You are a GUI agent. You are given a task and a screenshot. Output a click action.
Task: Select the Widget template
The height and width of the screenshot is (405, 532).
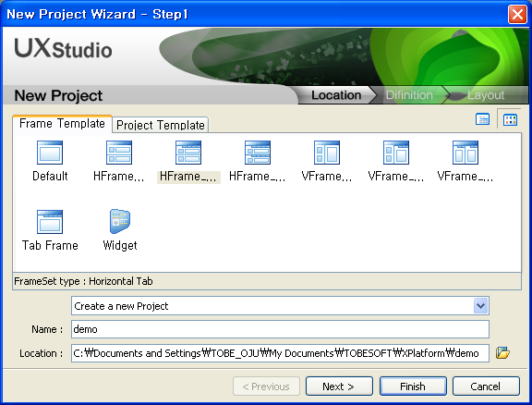[x=120, y=230]
